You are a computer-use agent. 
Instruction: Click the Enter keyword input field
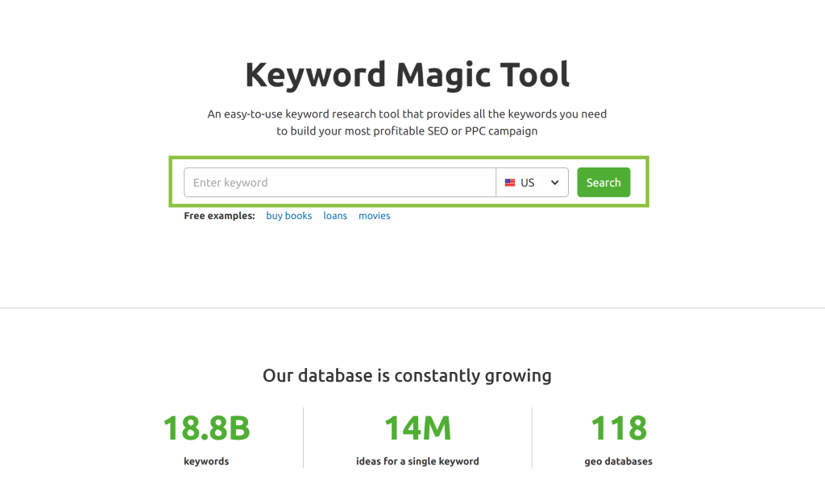[x=339, y=183]
